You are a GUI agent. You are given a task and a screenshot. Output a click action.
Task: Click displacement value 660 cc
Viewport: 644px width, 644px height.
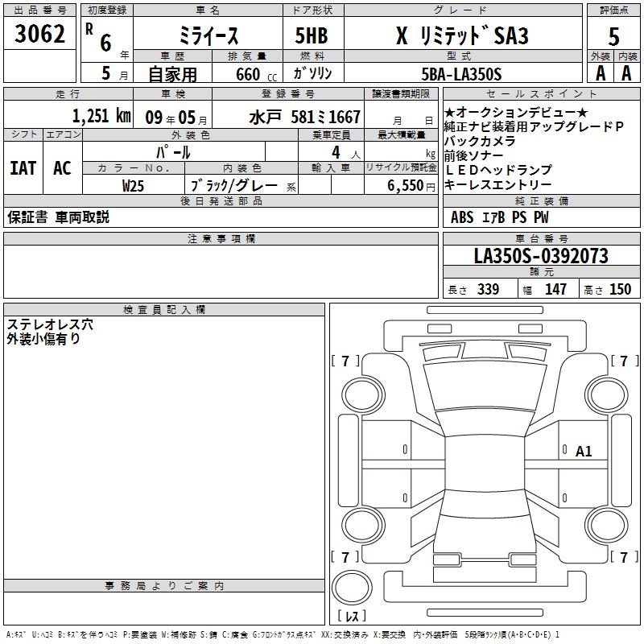coord(256,75)
